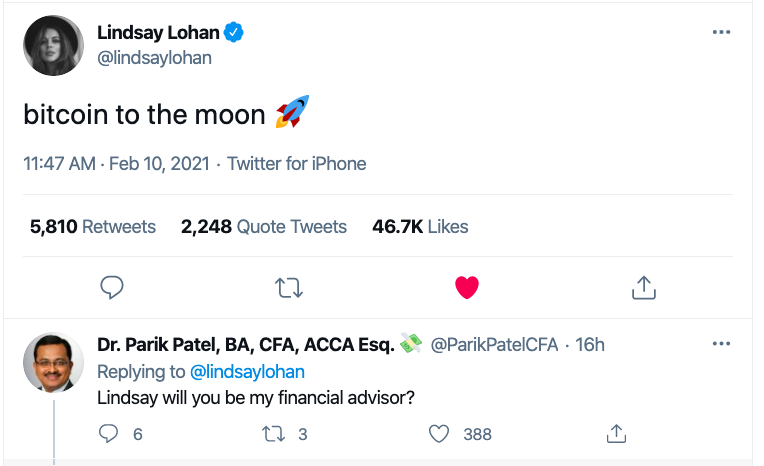Screen dimensions: 764x466
Task: Open the Twitter for iPhone source link
Action: 297,164
